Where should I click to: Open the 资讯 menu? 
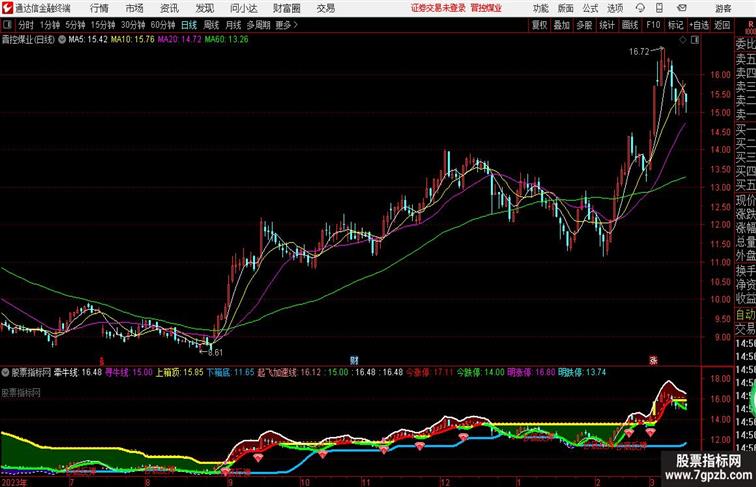click(x=169, y=8)
